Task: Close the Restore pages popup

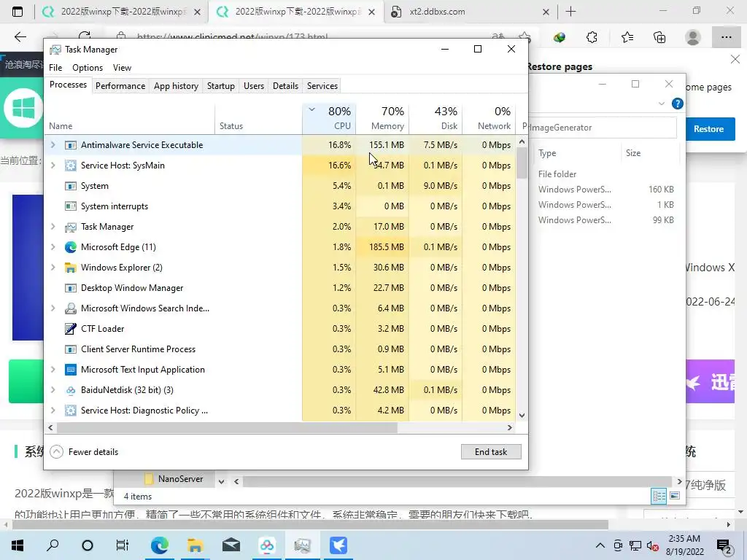Action: [735, 60]
